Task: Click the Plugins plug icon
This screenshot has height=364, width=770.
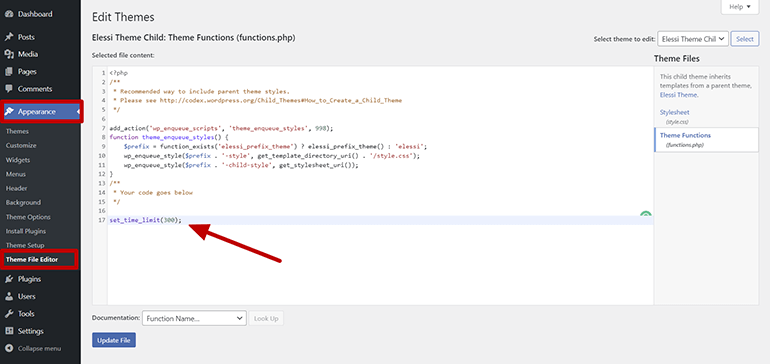Action: coord(9,279)
